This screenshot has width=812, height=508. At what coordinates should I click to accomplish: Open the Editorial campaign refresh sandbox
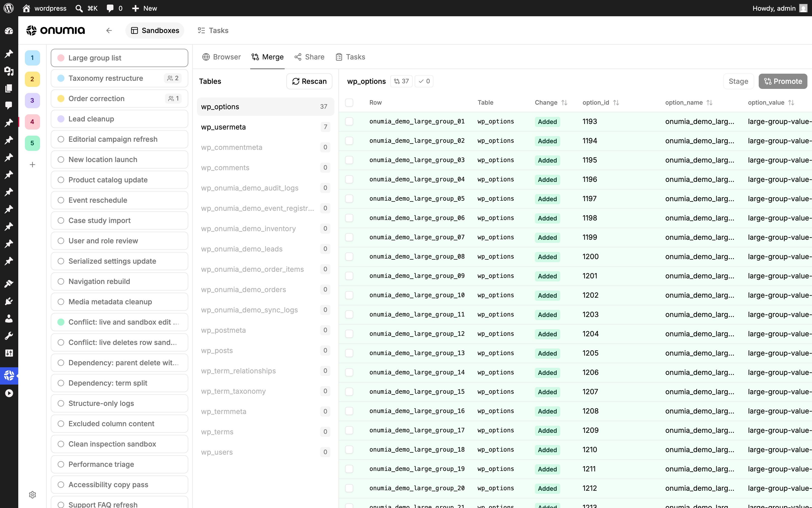click(x=120, y=139)
